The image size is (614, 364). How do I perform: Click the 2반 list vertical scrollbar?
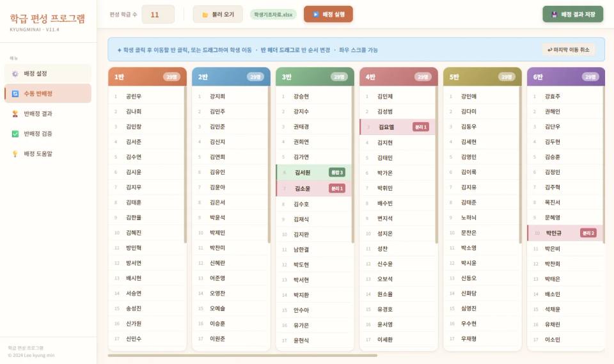tap(269, 164)
